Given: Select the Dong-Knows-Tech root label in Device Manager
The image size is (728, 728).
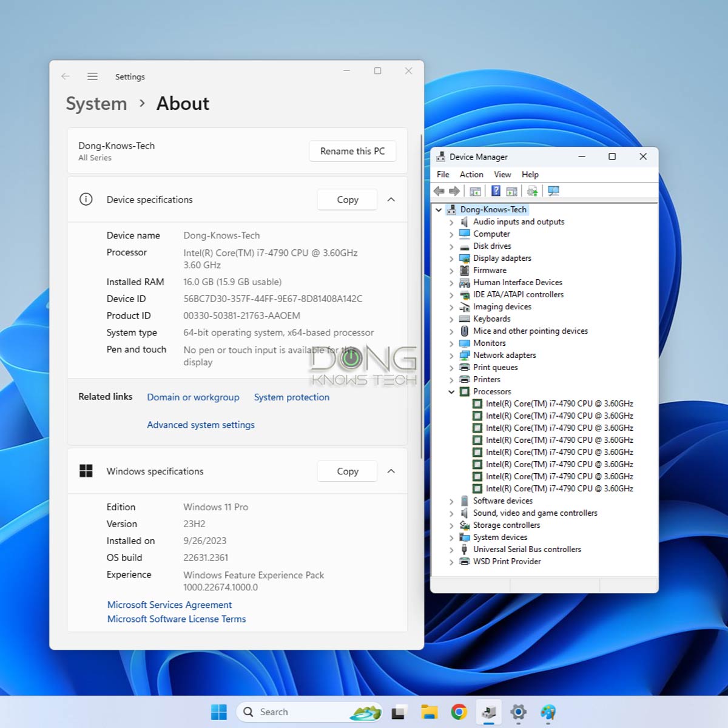Looking at the screenshot, I should (x=493, y=210).
